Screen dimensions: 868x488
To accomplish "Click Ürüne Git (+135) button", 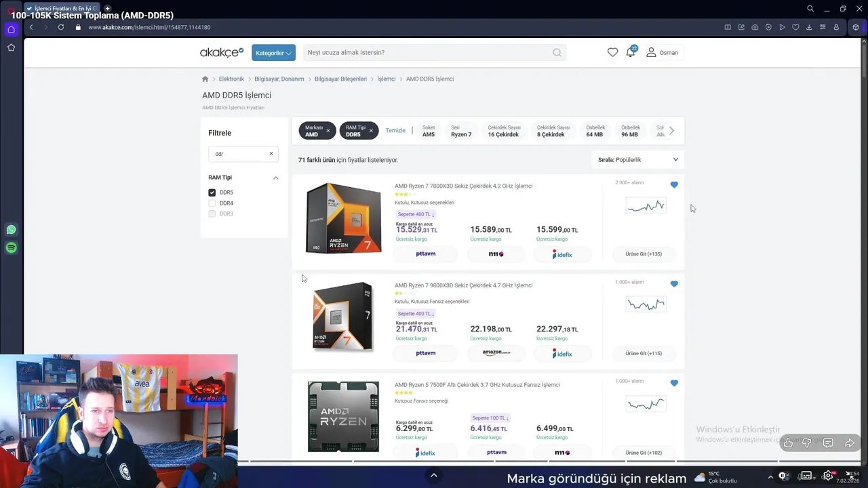I will 644,254.
